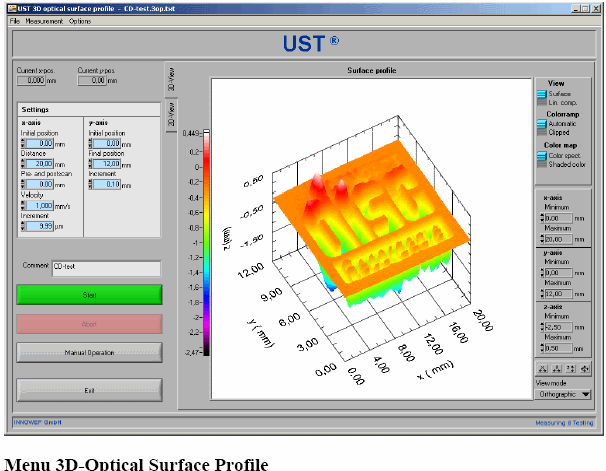
Task: Open the View mode Orthographic dropdown
Action: point(563,394)
